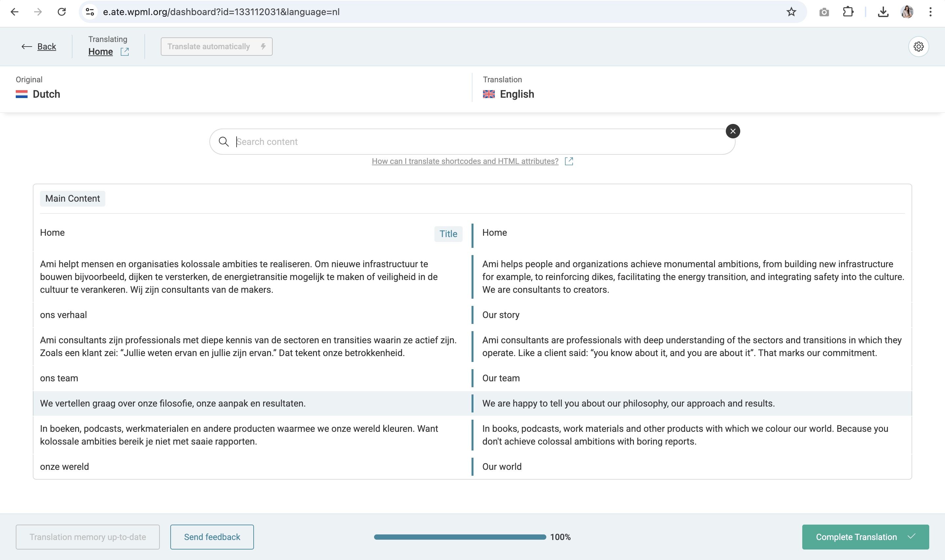This screenshot has height=560, width=945.
Task: Click the 100% translation progress bar
Action: [460, 537]
